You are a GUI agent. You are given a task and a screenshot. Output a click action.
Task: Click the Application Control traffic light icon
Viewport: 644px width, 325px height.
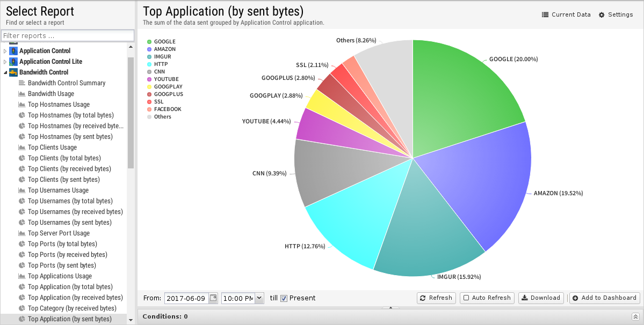point(13,51)
